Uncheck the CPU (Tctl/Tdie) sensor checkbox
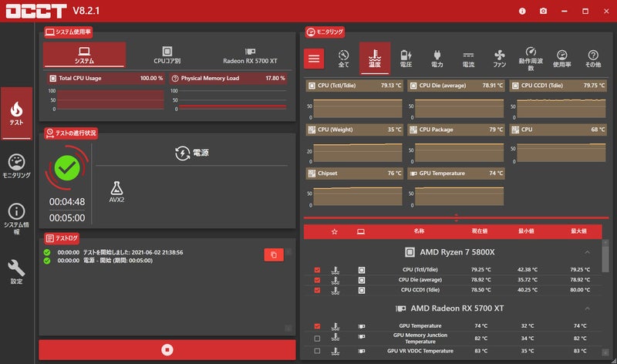617x364 pixels. [317, 269]
